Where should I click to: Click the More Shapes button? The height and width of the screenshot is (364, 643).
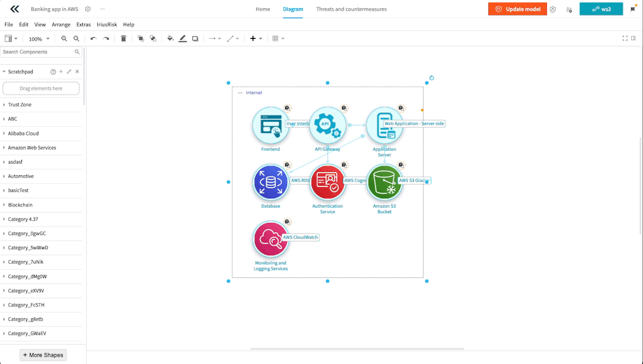click(43, 355)
